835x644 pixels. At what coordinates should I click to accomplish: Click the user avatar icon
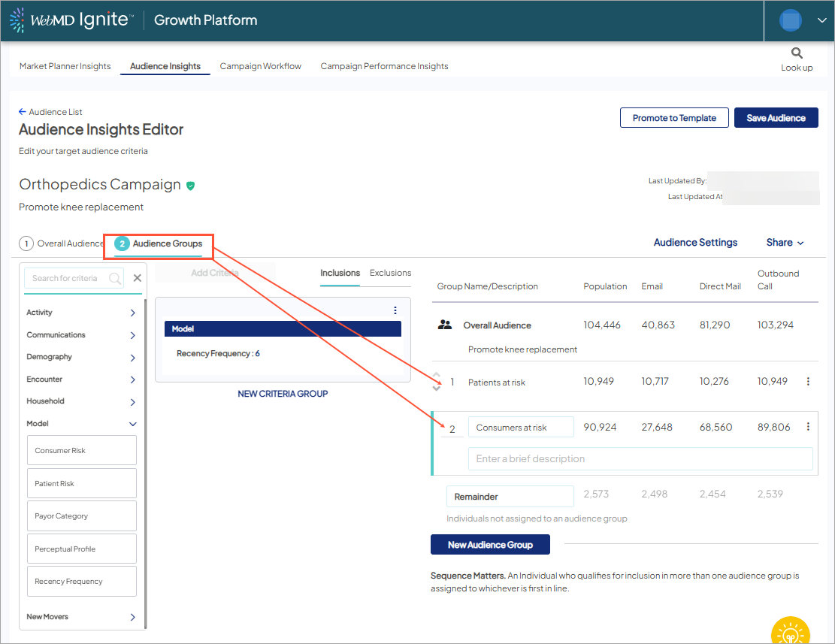[x=790, y=20]
